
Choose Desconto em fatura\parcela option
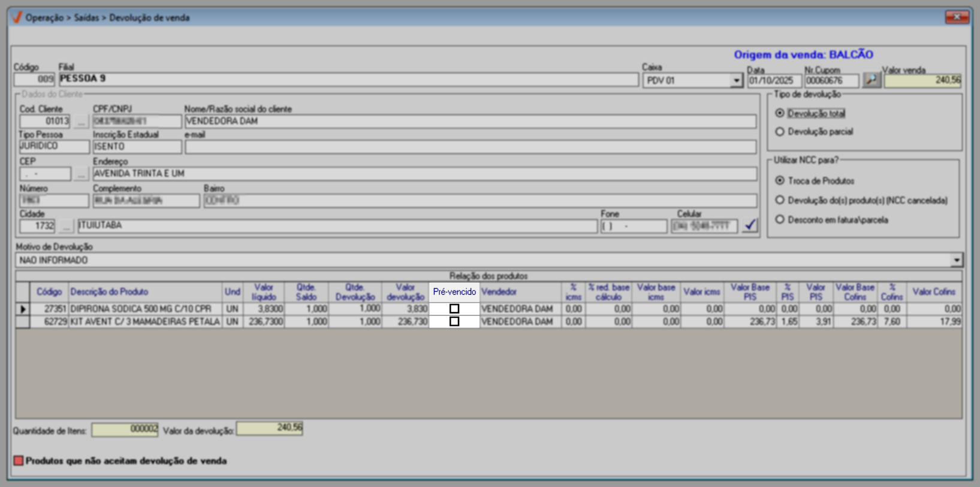780,220
